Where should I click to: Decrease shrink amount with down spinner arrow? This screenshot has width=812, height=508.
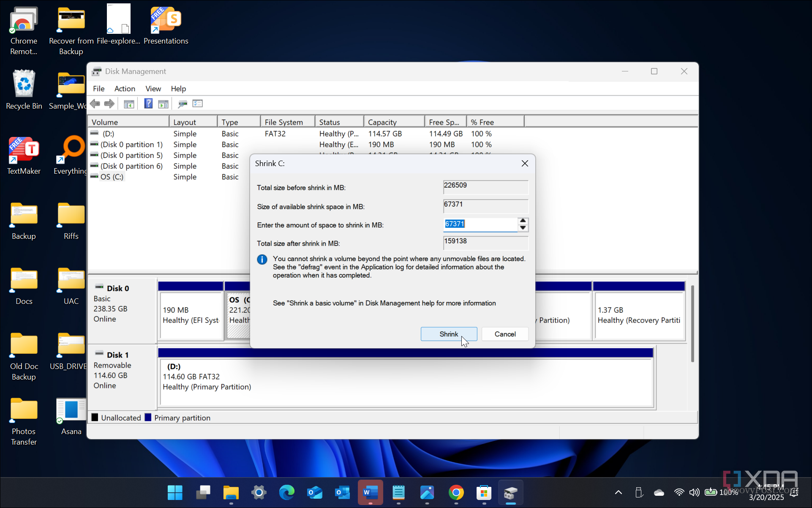523,228
